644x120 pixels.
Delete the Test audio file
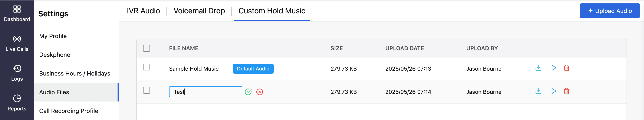click(566, 91)
